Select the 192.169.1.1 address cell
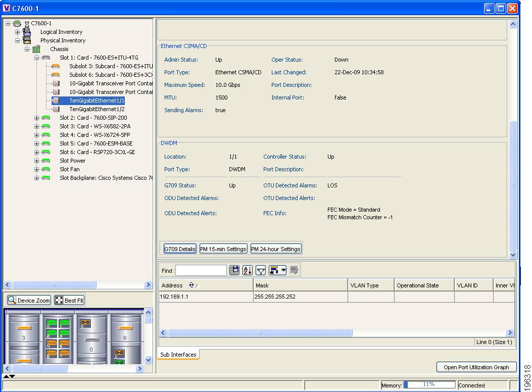Screen dimensions: 532x392 click(x=206, y=297)
